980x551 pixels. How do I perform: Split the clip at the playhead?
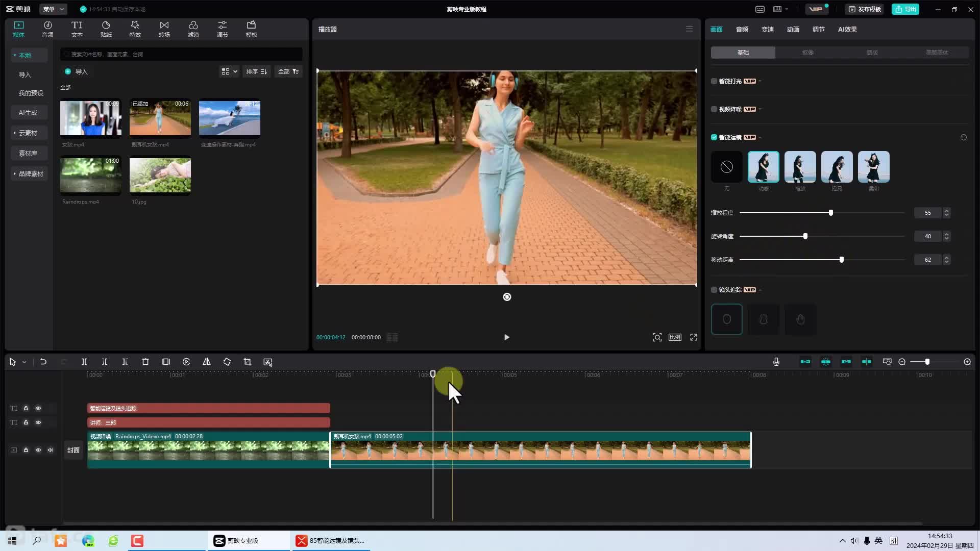pos(84,362)
